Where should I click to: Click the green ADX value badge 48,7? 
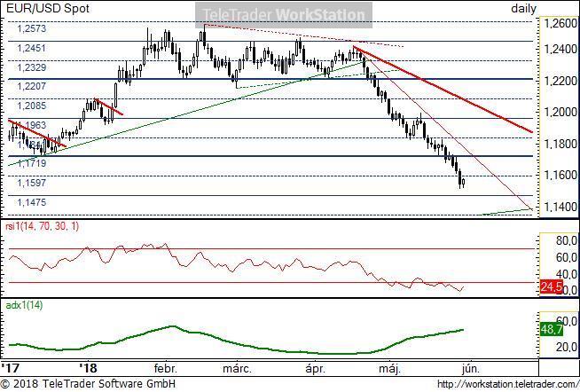click(552, 329)
